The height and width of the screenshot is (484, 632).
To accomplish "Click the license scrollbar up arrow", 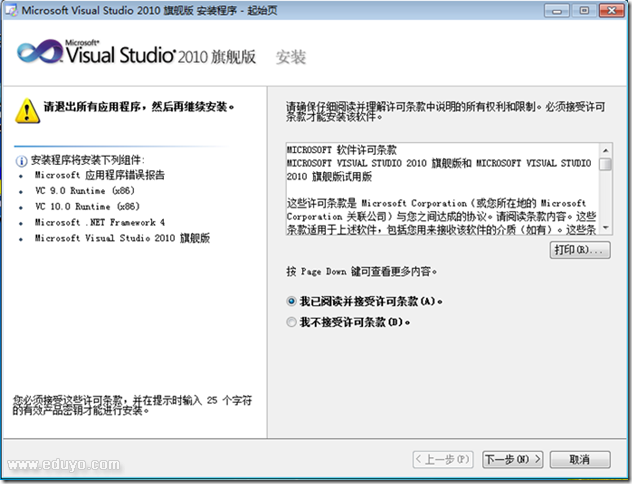I will [606, 150].
